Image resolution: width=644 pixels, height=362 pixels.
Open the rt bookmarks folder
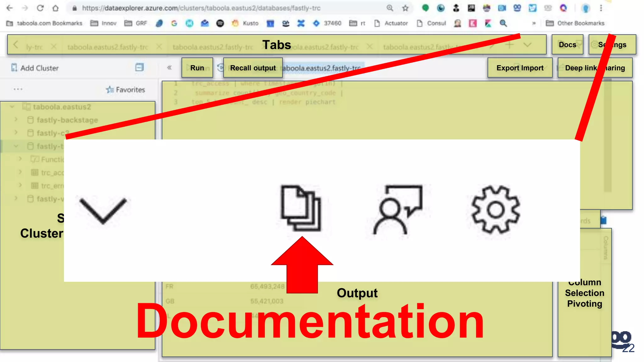357,23
